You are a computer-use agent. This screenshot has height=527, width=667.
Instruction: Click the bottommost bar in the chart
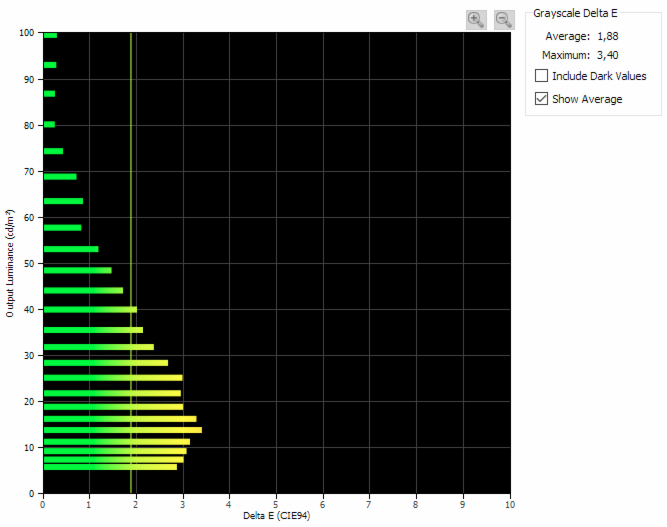pos(110,467)
